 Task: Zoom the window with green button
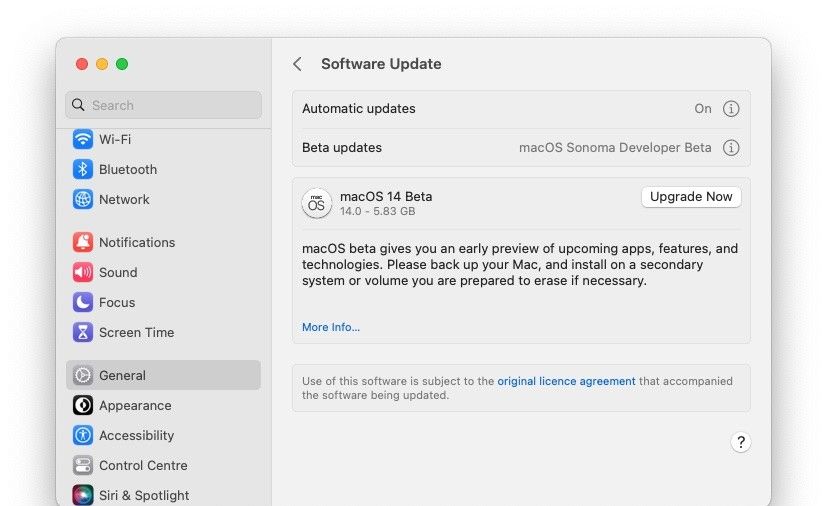coord(122,64)
